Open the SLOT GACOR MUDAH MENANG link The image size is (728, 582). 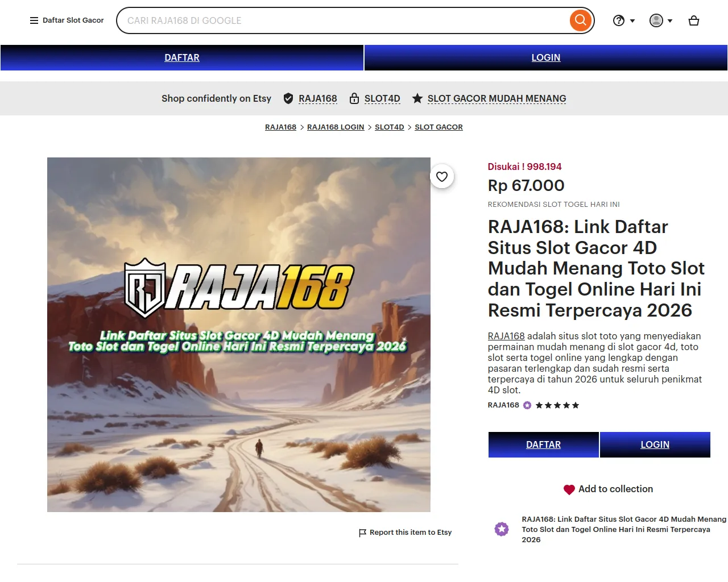coord(497,98)
